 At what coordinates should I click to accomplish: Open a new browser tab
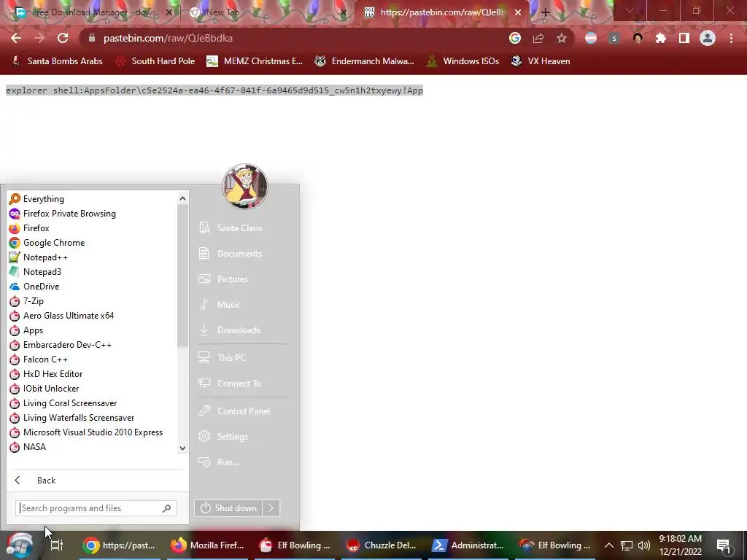click(546, 12)
